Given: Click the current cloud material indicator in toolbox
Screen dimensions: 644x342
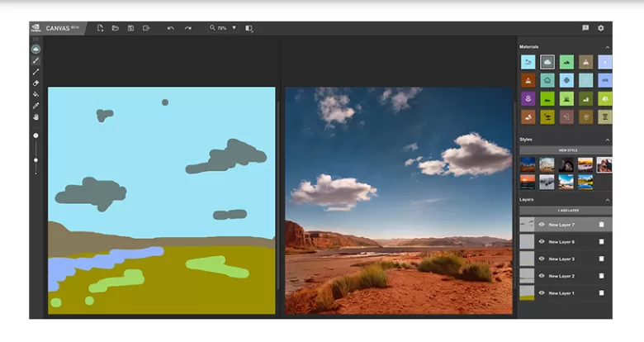Looking at the screenshot, I should point(36,50).
